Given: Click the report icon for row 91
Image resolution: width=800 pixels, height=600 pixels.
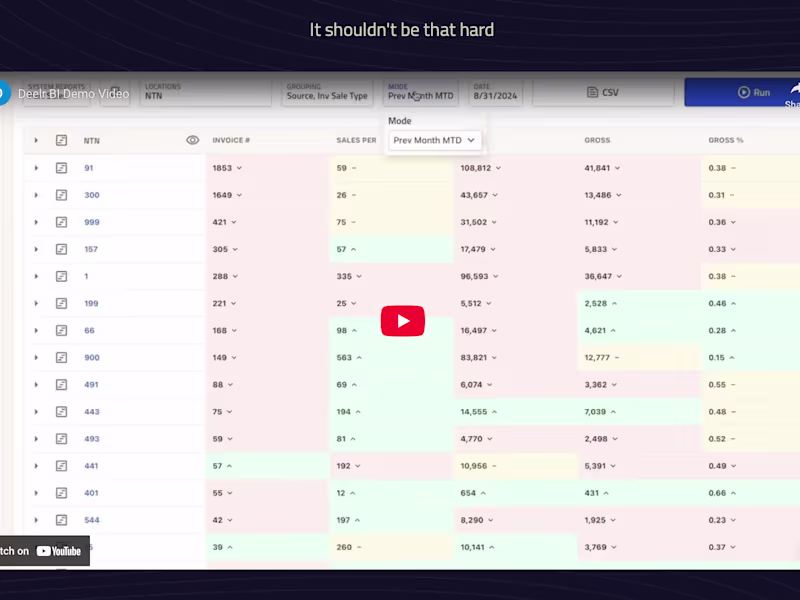Looking at the screenshot, I should click(x=61, y=168).
